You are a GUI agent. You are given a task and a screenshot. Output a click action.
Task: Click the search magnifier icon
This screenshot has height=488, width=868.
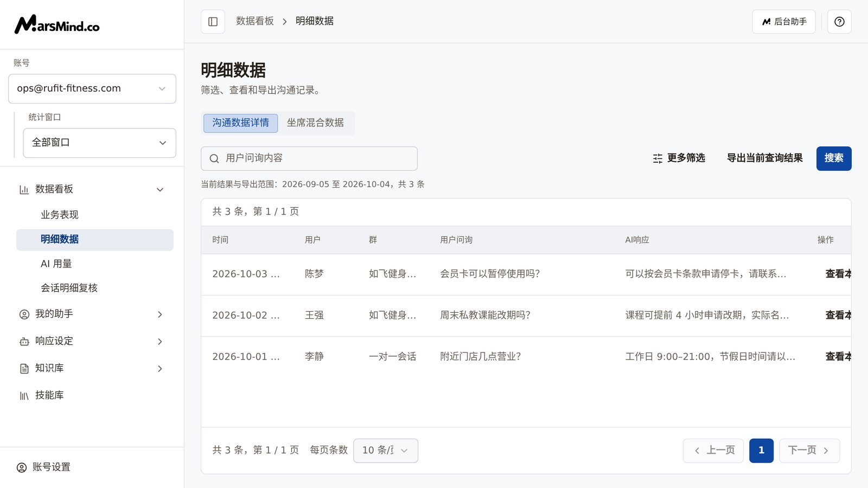[x=214, y=158]
